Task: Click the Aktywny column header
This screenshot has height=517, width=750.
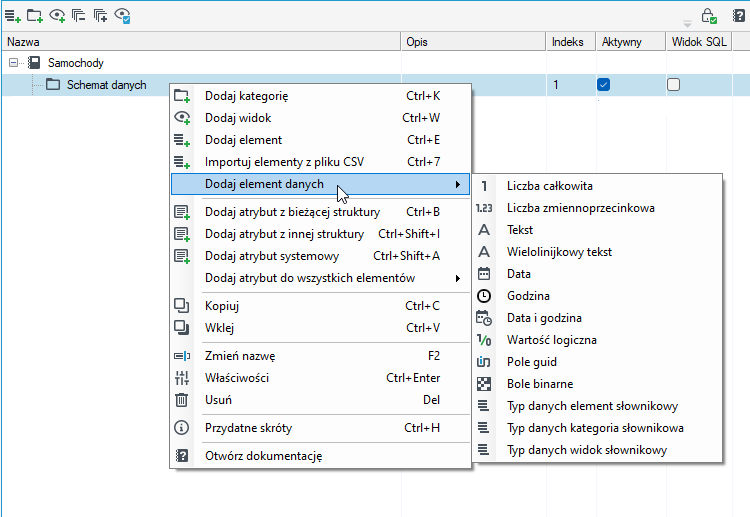Action: pyautogui.click(x=630, y=42)
